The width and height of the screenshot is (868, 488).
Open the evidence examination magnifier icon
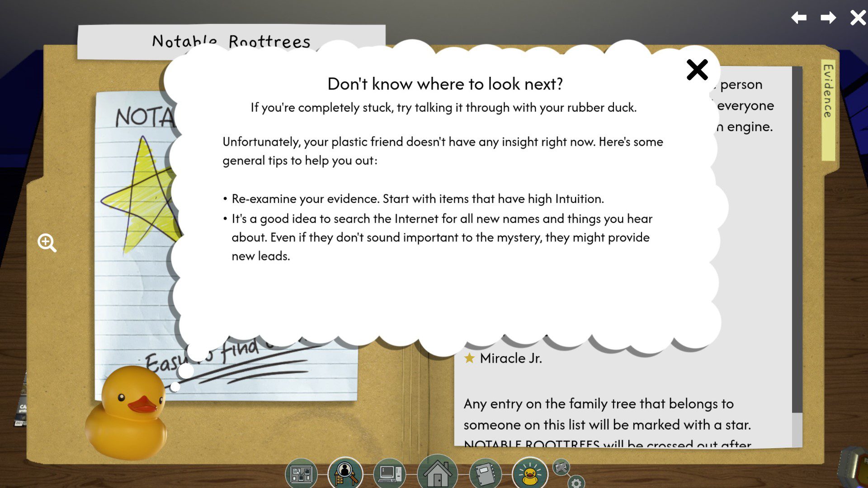point(345,473)
